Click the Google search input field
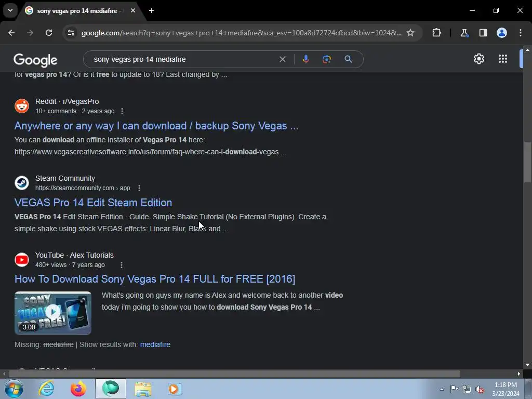Screen dimensions: 532x399 tap(183, 59)
